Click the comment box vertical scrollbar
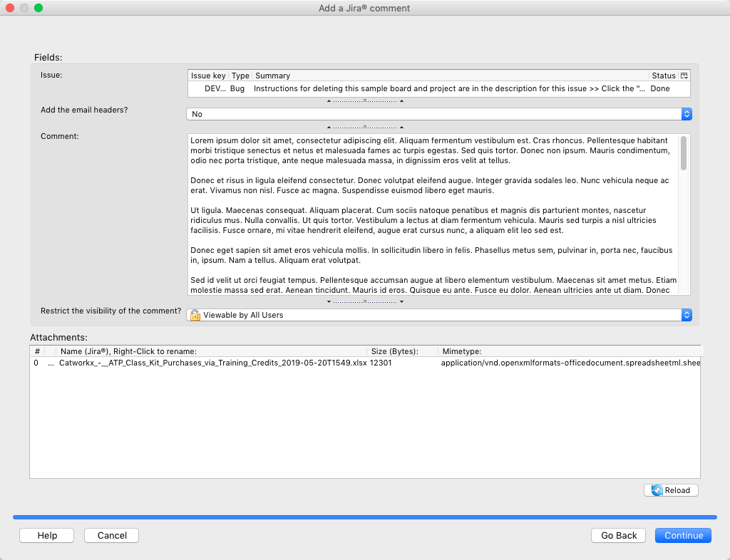The width and height of the screenshot is (730, 560). pos(684,214)
